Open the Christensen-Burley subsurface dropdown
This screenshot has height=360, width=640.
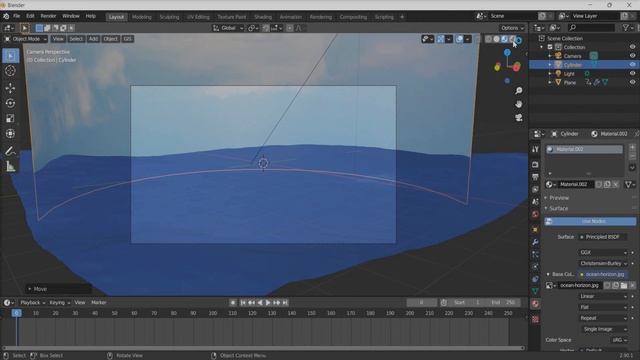click(x=602, y=264)
